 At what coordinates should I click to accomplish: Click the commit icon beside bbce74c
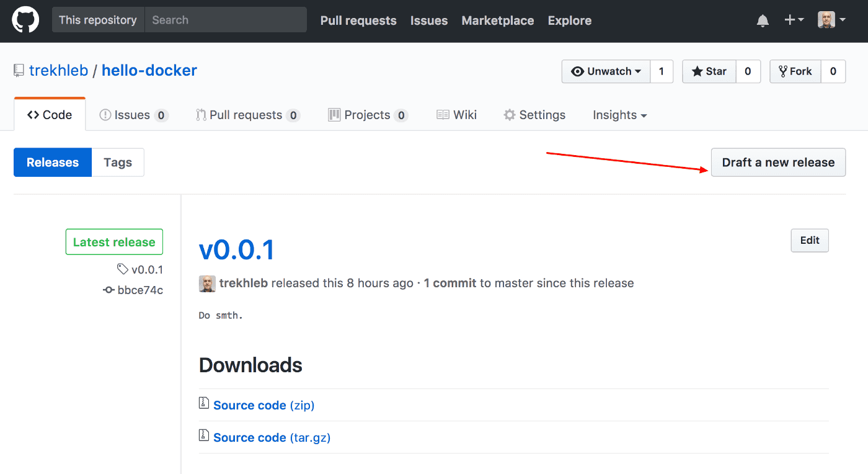pyautogui.click(x=108, y=290)
